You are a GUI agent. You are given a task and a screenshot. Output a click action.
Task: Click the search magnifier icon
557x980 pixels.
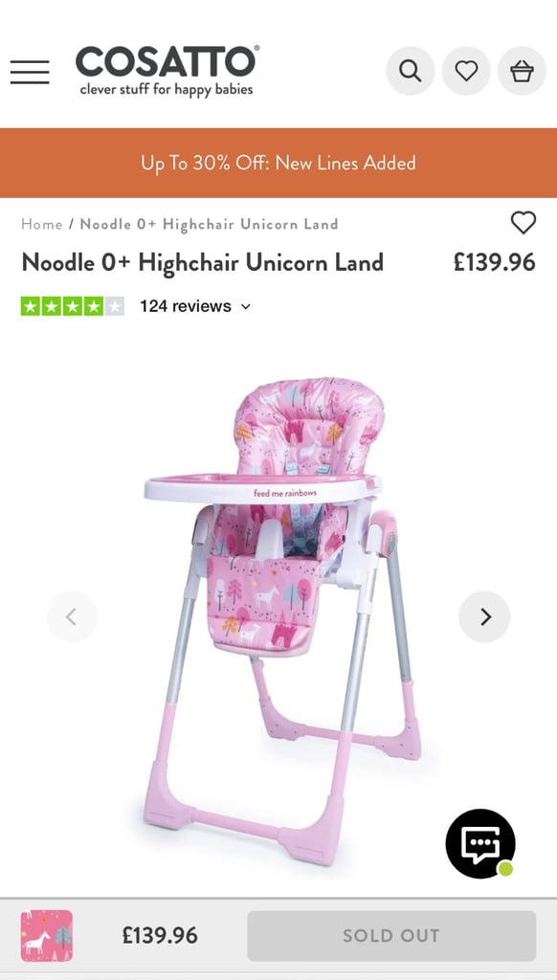(410, 71)
